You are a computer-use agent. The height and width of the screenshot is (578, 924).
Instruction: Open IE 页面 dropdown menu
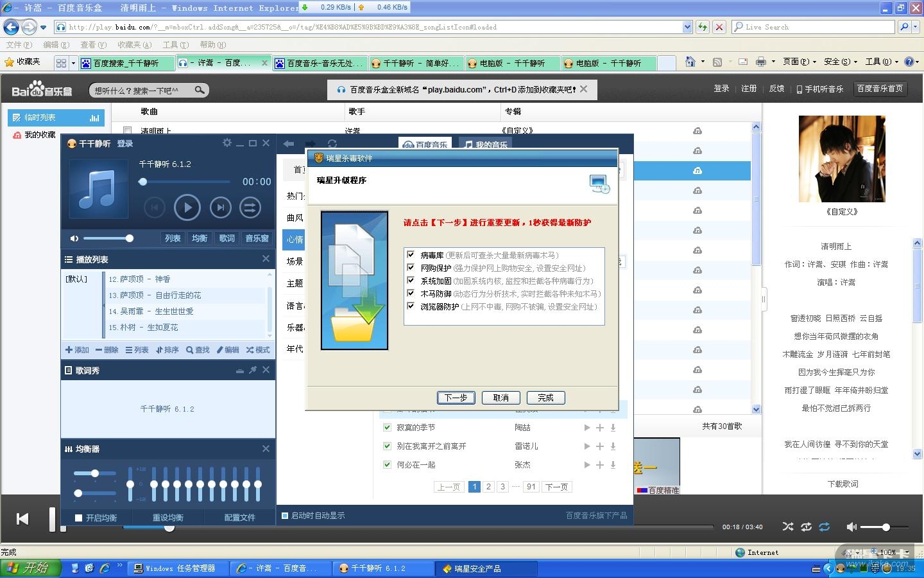click(x=799, y=62)
